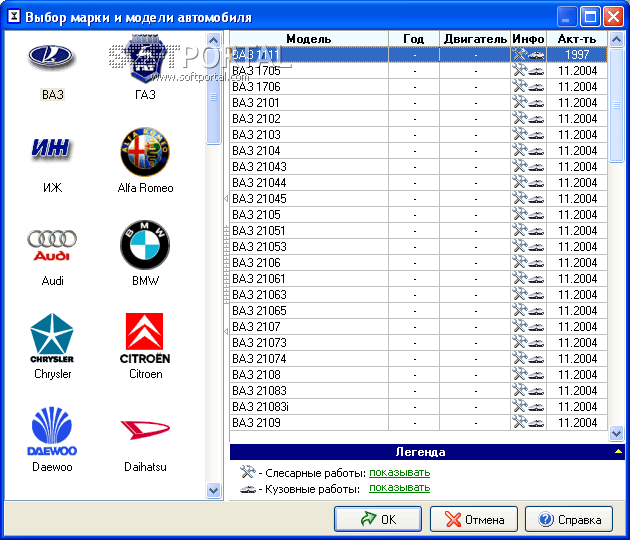
Task: Select the ВАЗ 21063 model row
Action: tap(418, 295)
